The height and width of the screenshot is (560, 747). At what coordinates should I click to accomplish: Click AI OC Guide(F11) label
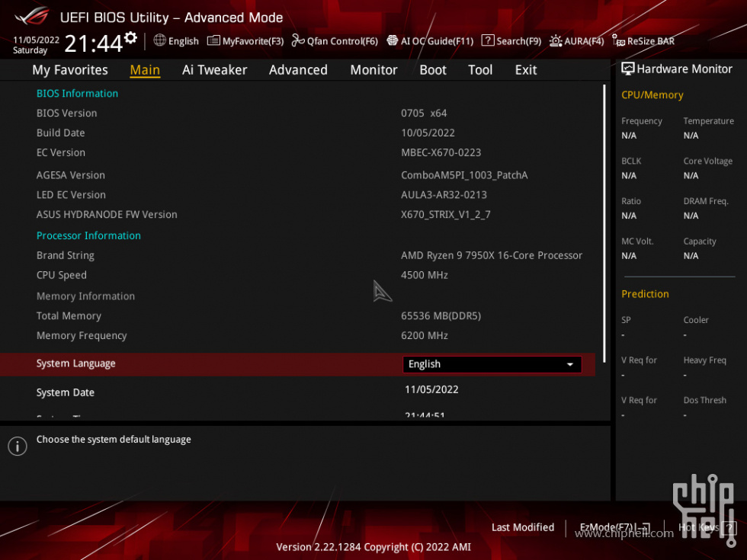pyautogui.click(x=438, y=41)
